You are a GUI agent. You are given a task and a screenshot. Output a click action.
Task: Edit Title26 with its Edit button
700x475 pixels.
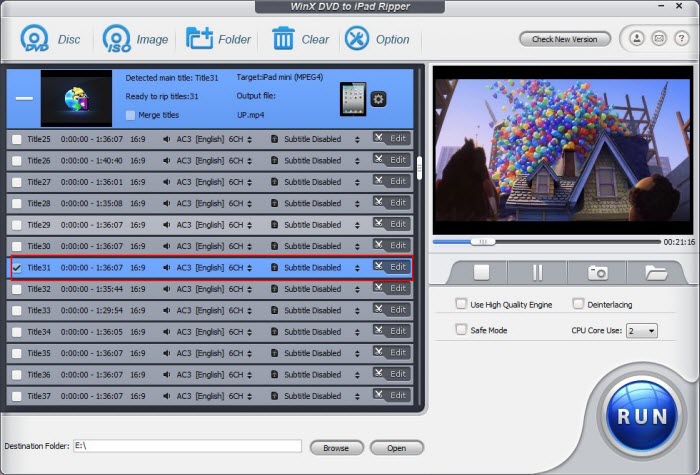point(392,160)
